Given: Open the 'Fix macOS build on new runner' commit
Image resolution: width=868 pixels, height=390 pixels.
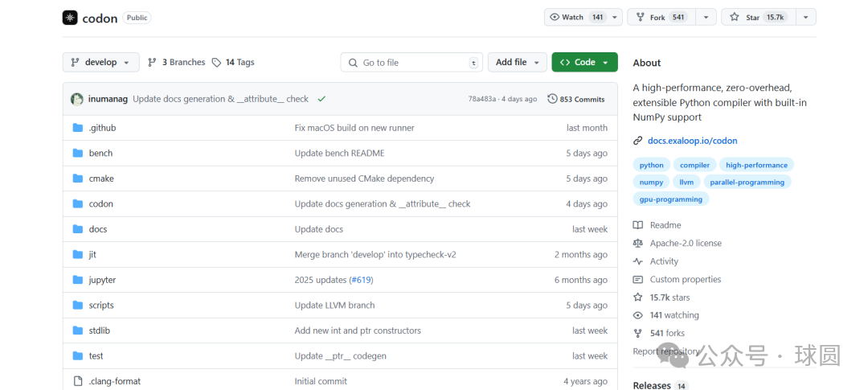Looking at the screenshot, I should (x=354, y=128).
